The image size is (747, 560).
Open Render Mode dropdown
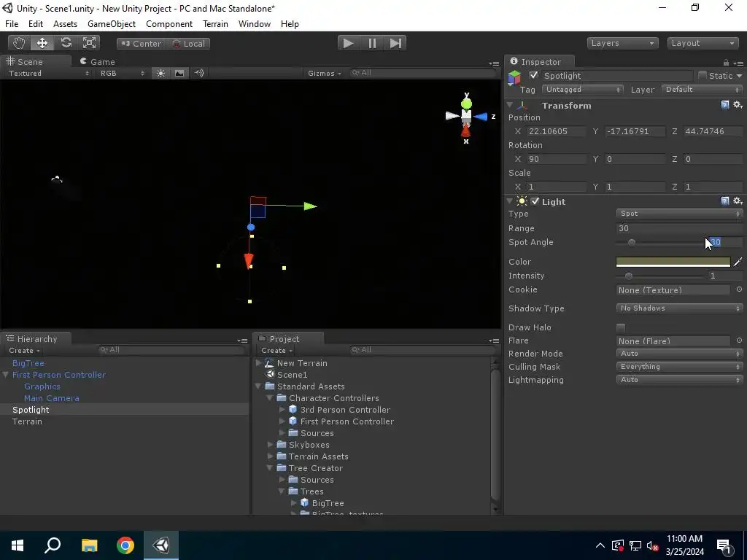(x=679, y=354)
